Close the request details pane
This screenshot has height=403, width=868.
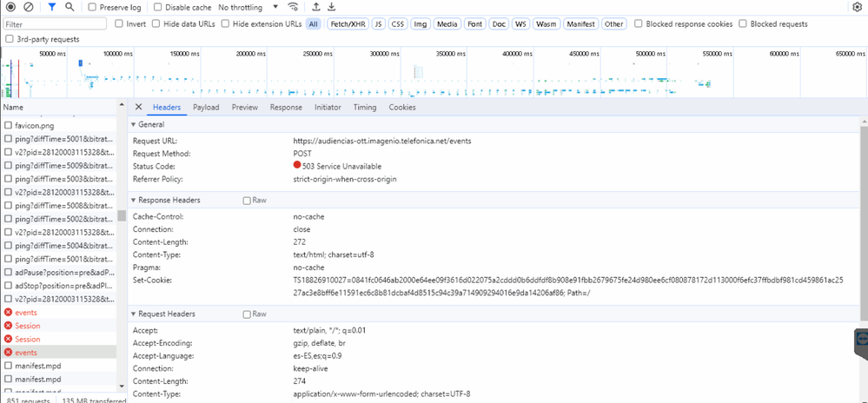pos(138,108)
